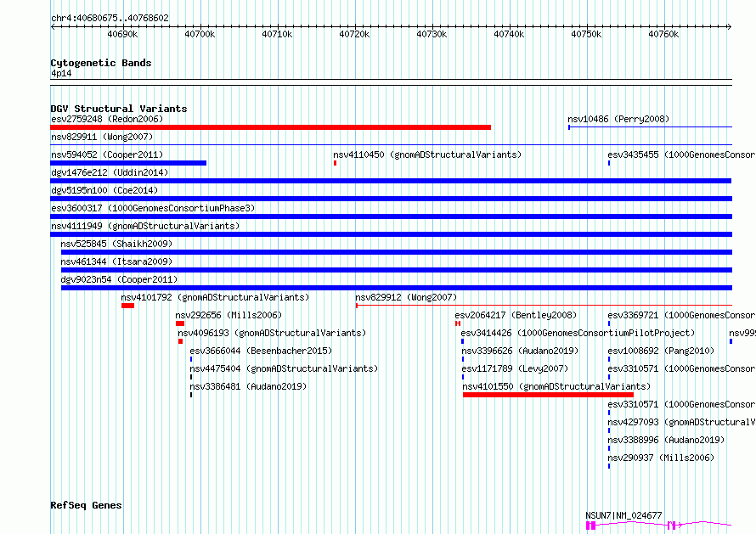756x534 pixels.
Task: Select the Cytogenetic Bands track heading
Action: (x=101, y=63)
